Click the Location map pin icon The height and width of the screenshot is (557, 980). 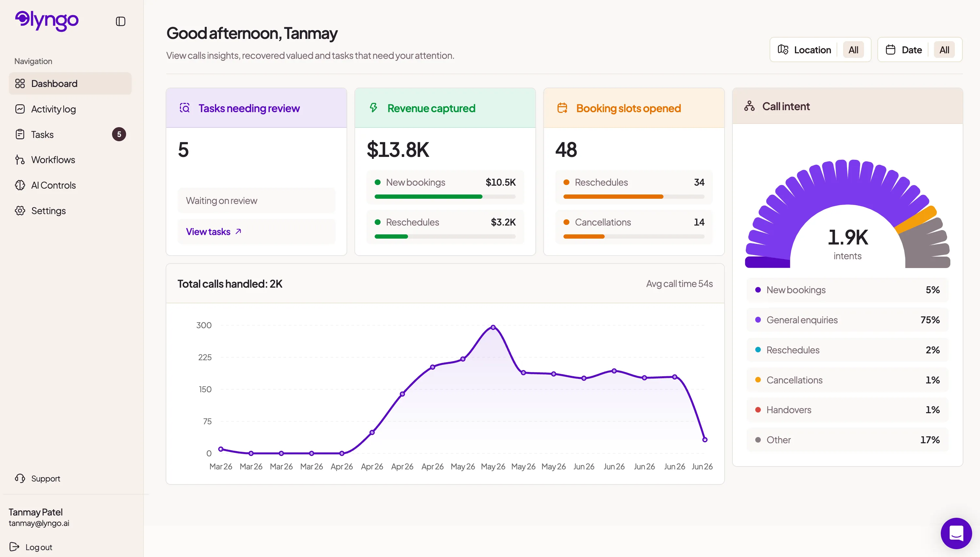[783, 50]
